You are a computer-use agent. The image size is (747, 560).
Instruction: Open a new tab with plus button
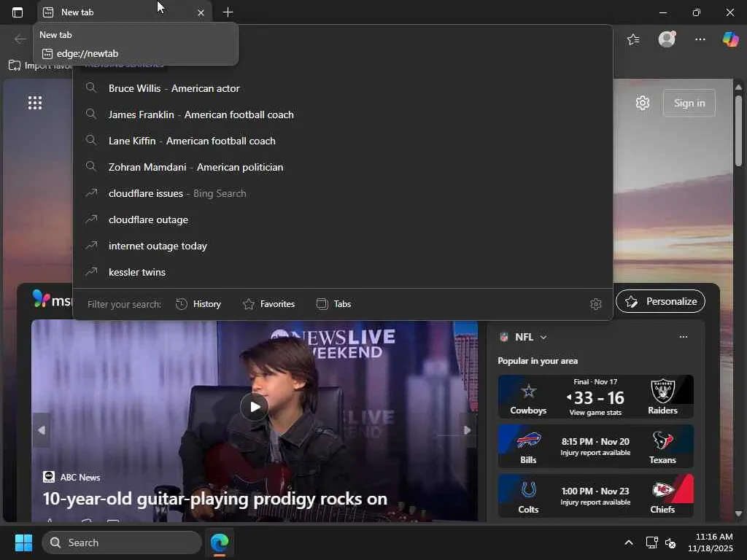pyautogui.click(x=228, y=12)
